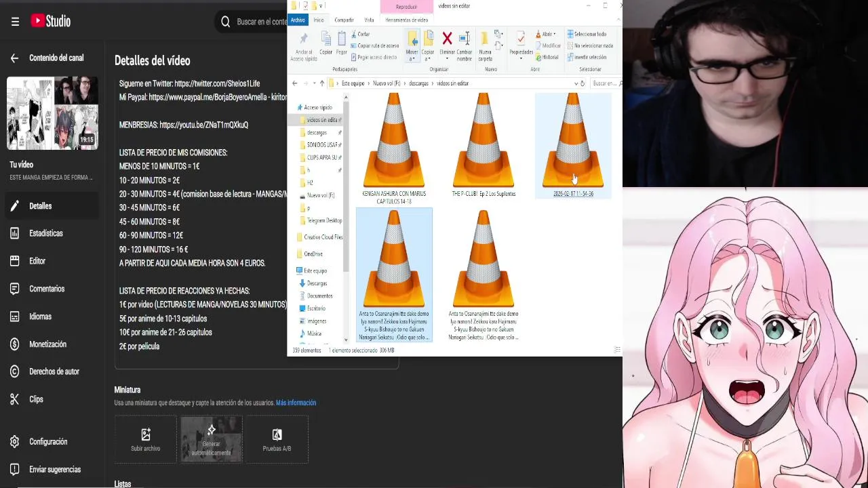Open Idiomas in the Studio sidebar
This screenshot has height=488, width=868.
52,317
